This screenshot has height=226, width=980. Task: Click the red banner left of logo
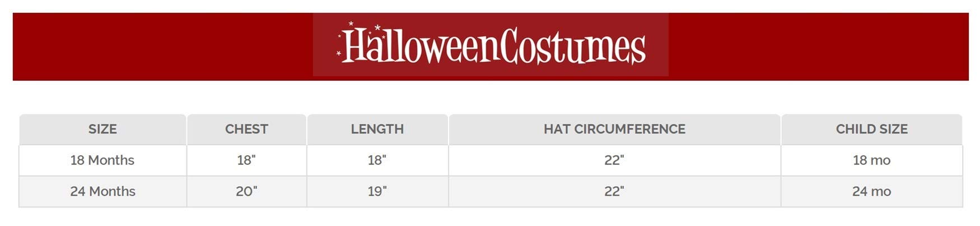(x=162, y=47)
